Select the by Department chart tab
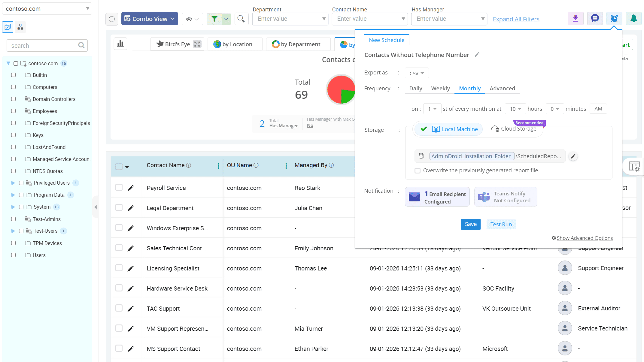644x362 pixels. pos(296,44)
